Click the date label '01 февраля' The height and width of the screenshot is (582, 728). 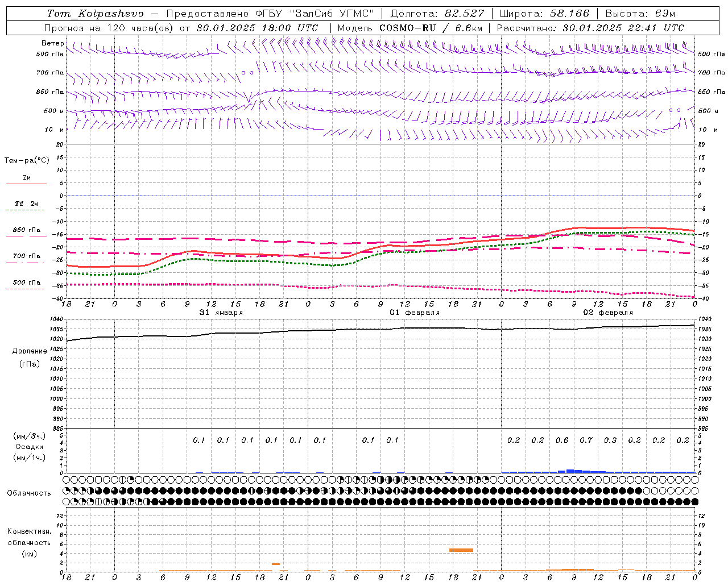pos(415,313)
